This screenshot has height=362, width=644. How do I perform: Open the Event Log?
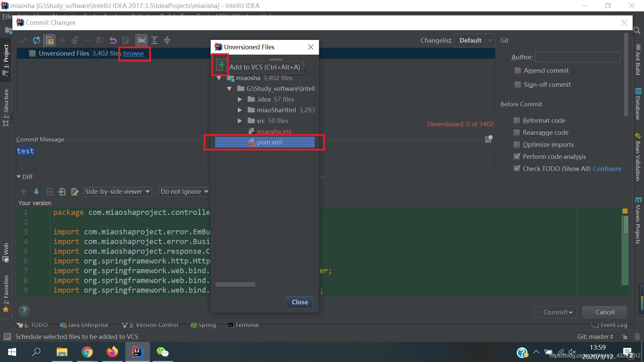(x=609, y=325)
